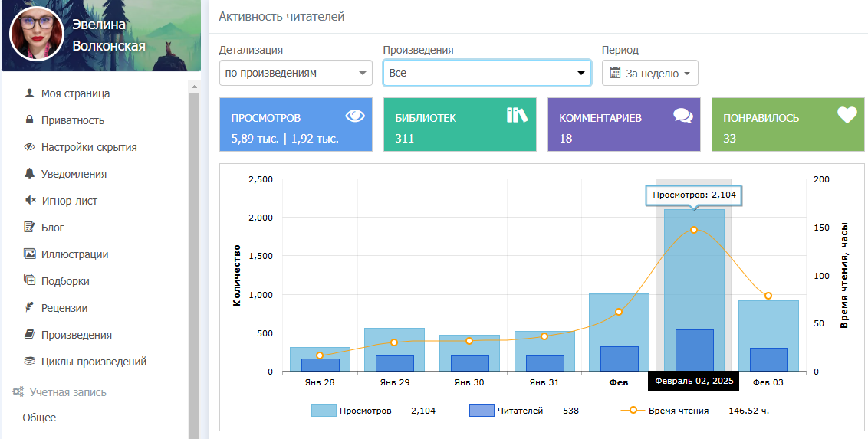Click the eye icon on Просмотров card

point(354,116)
